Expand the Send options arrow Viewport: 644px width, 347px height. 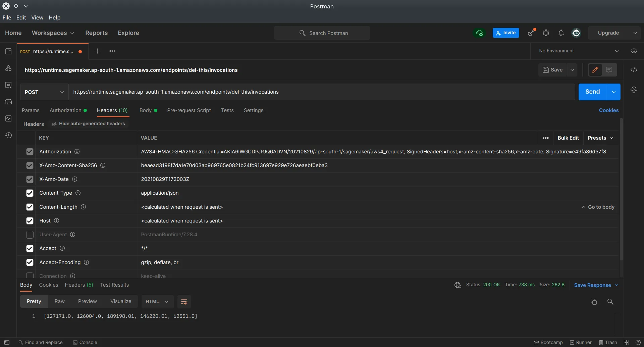coord(613,92)
